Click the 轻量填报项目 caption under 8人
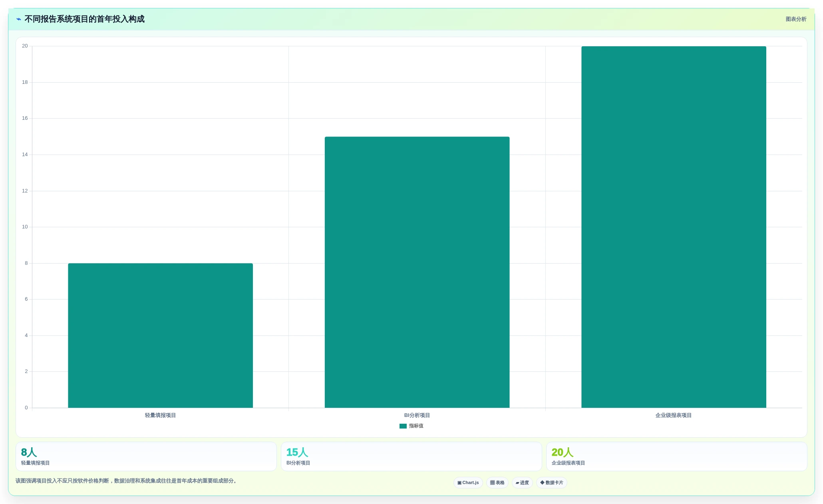 tap(36, 463)
